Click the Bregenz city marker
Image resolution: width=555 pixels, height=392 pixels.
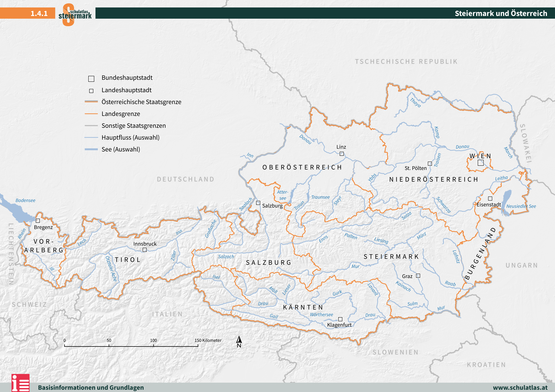(38, 220)
